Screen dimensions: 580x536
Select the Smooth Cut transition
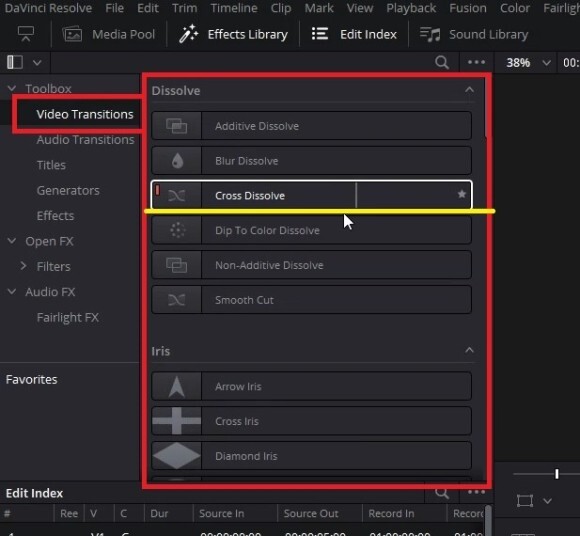(x=311, y=300)
